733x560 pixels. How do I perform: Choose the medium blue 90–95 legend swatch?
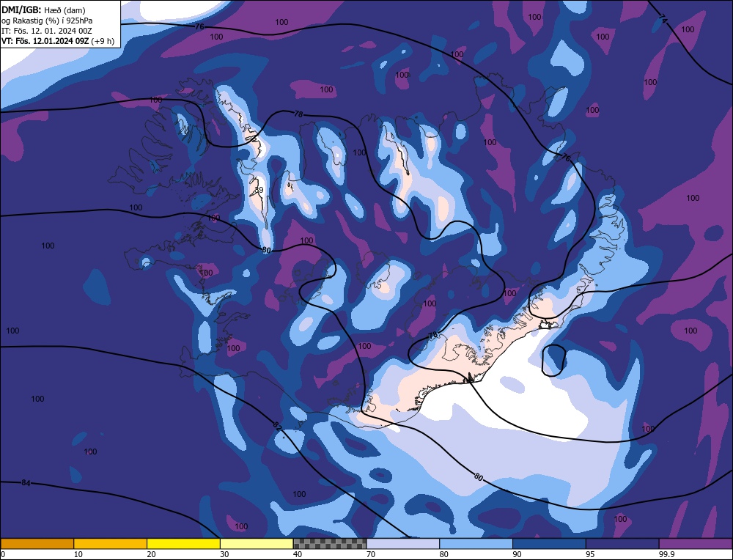(549, 544)
